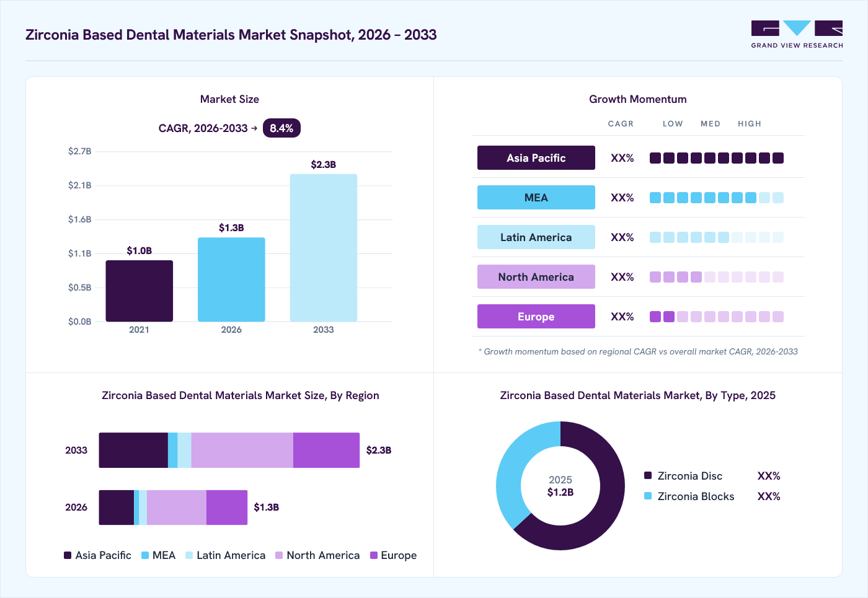Click the Latin America legend color swatch

189,555
